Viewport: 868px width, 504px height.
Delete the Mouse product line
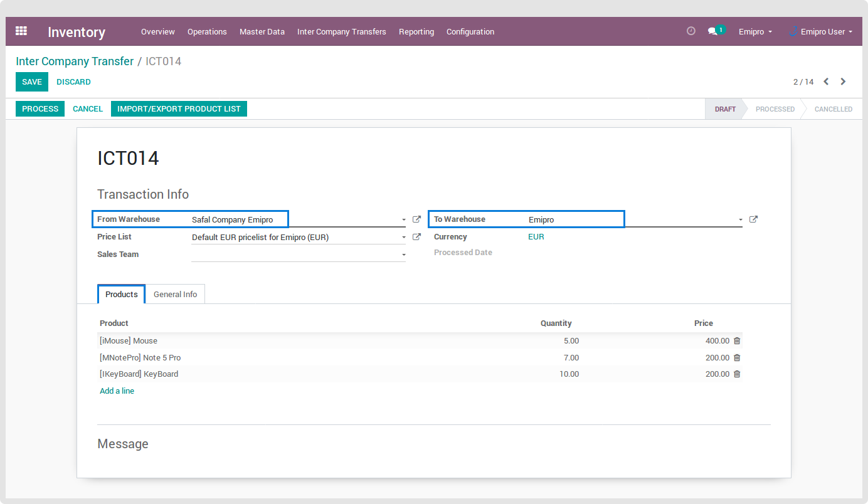[737, 341]
